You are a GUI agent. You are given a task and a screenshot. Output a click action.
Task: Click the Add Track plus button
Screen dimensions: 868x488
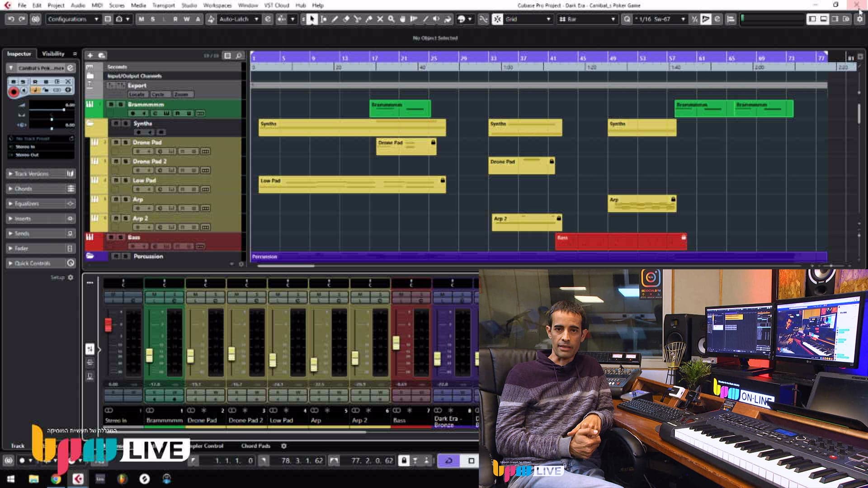[x=90, y=55]
